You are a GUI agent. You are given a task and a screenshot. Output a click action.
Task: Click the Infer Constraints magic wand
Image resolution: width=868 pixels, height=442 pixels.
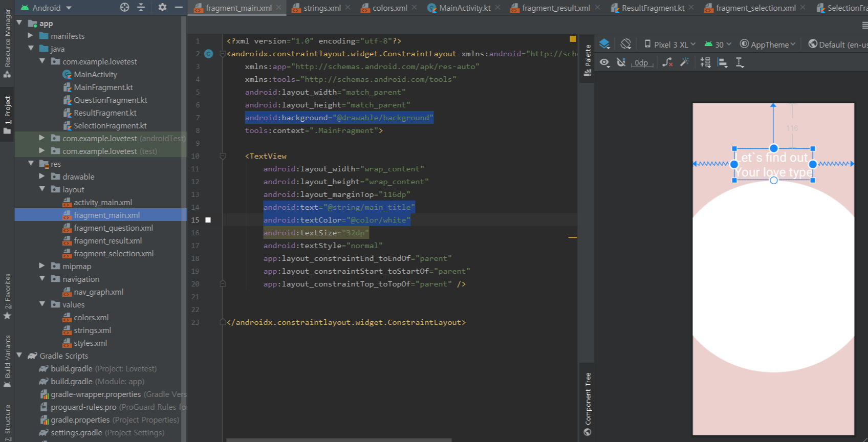[684, 62]
